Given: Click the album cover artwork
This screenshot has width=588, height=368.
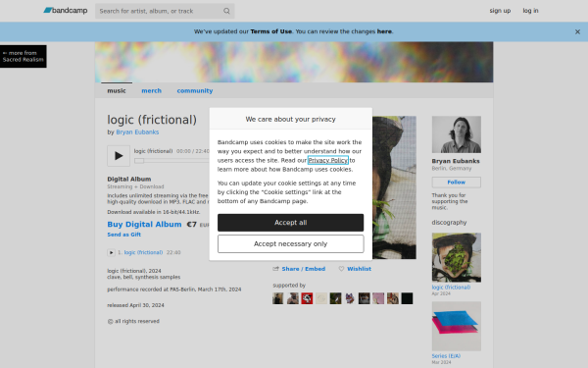Looking at the screenshot, I should point(394,187).
